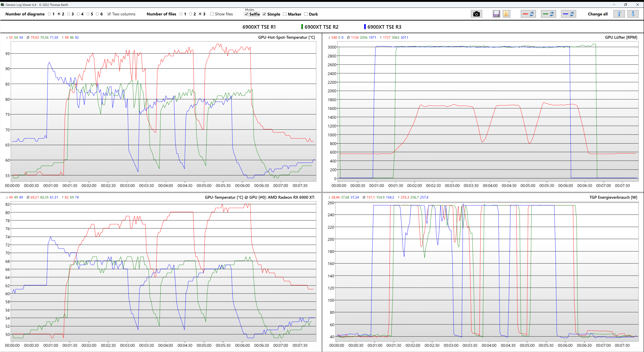Click the GPU-Temperatur AMD Radeon chart title
644x352 pixels.
(x=260, y=197)
